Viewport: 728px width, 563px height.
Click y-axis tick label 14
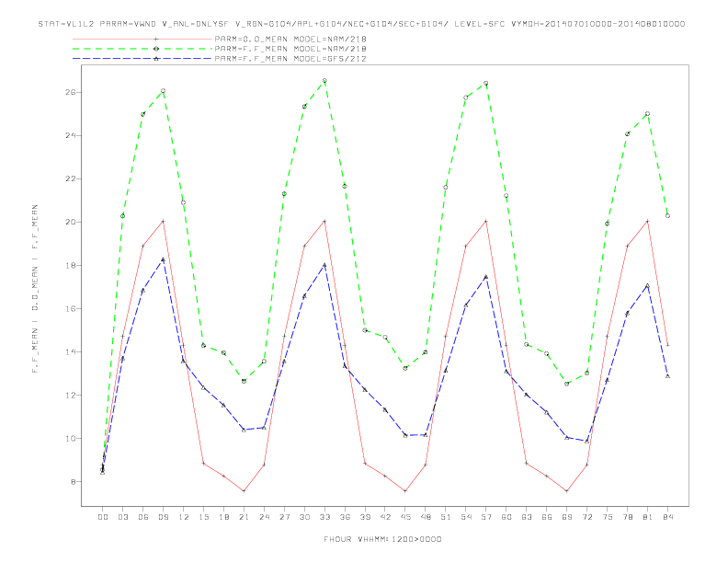[71, 352]
